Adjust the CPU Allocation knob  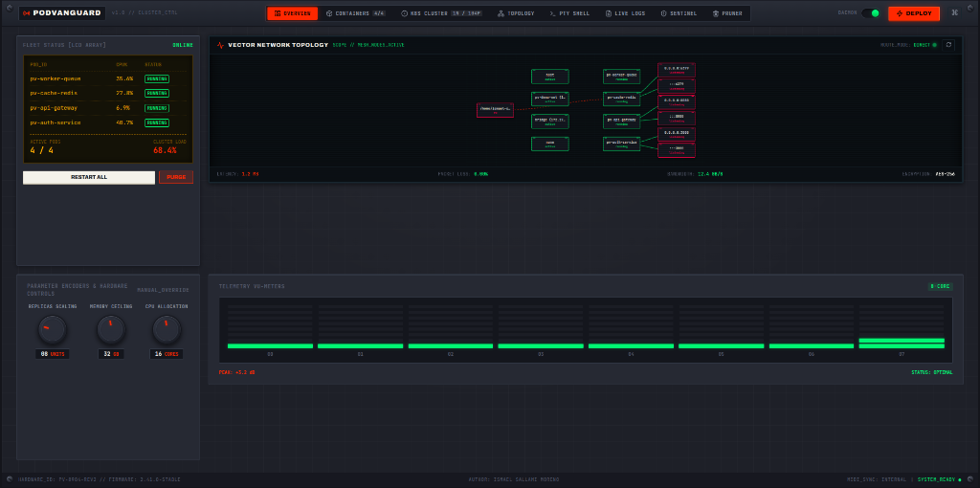pyautogui.click(x=167, y=329)
